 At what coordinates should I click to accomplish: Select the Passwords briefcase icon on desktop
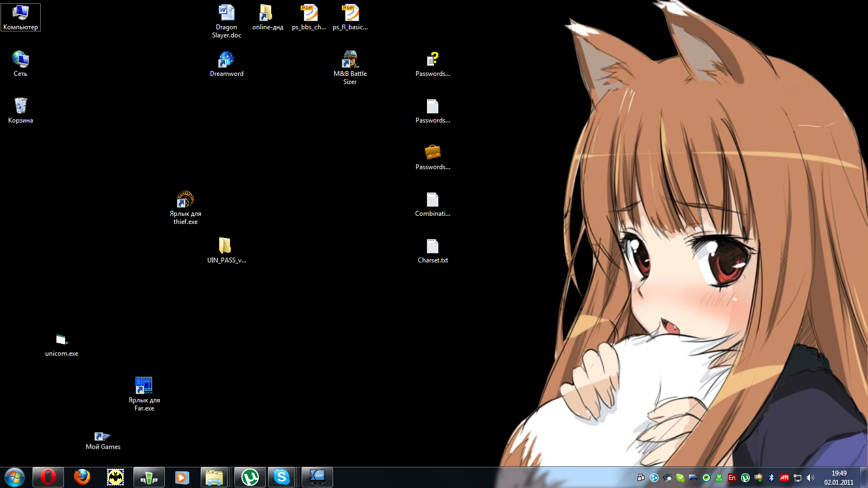pos(432,153)
